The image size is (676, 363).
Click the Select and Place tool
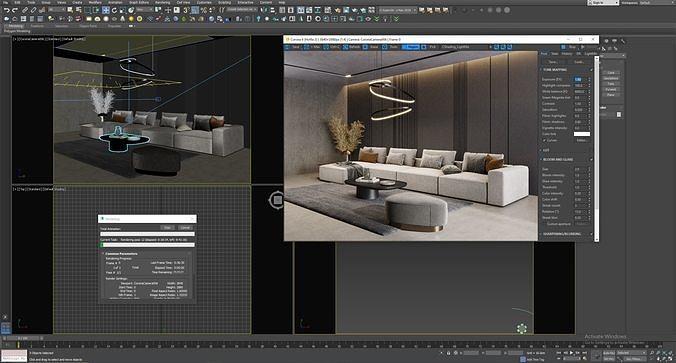click(131, 10)
